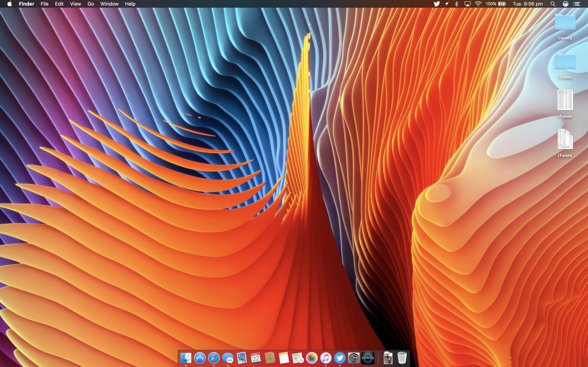Open the Photos app in the Dock
The image size is (588, 367).
[312, 358]
